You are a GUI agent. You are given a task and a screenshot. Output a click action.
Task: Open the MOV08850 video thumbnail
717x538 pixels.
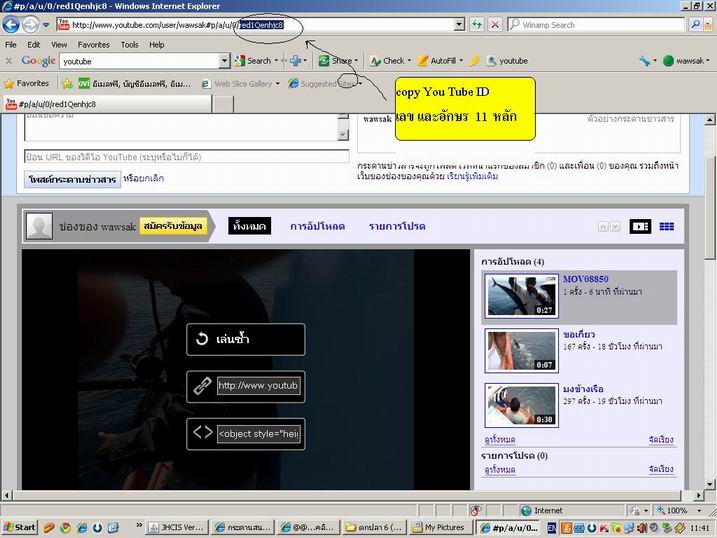point(521,295)
